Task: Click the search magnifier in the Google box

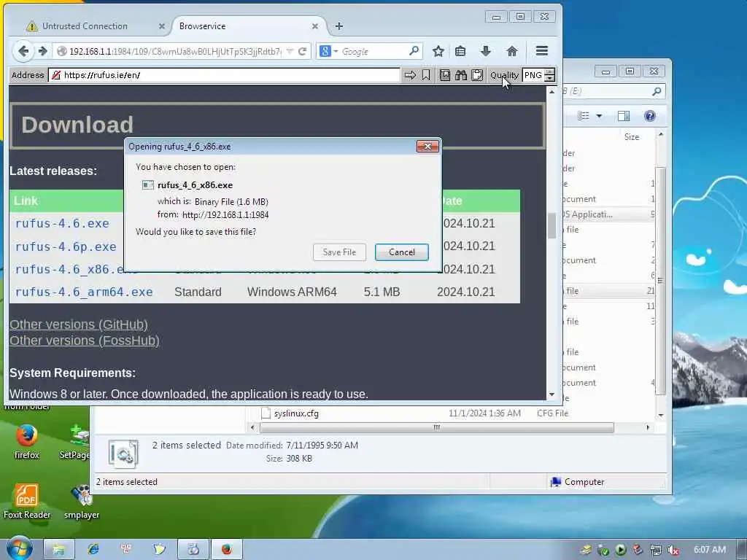Action: 414,50
